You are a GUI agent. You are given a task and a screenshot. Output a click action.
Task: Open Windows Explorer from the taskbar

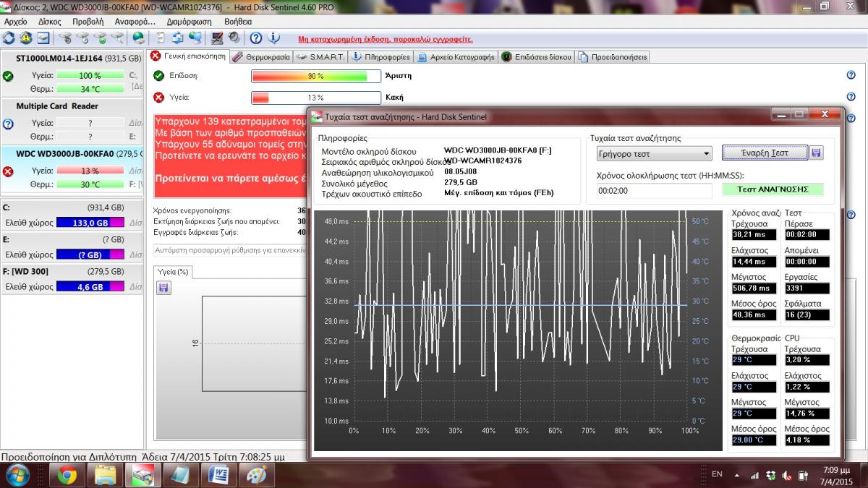point(106,475)
